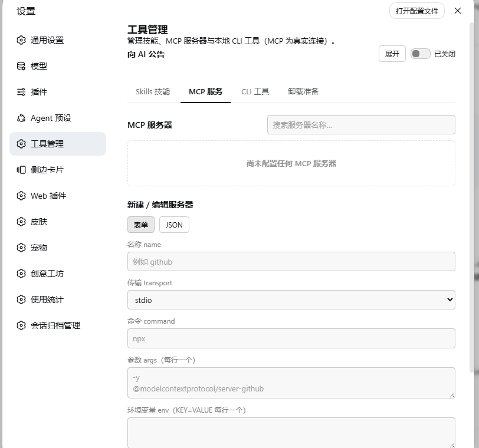Click the gear icon beside 使用统计
The width and height of the screenshot is (479, 448).
(x=21, y=299)
